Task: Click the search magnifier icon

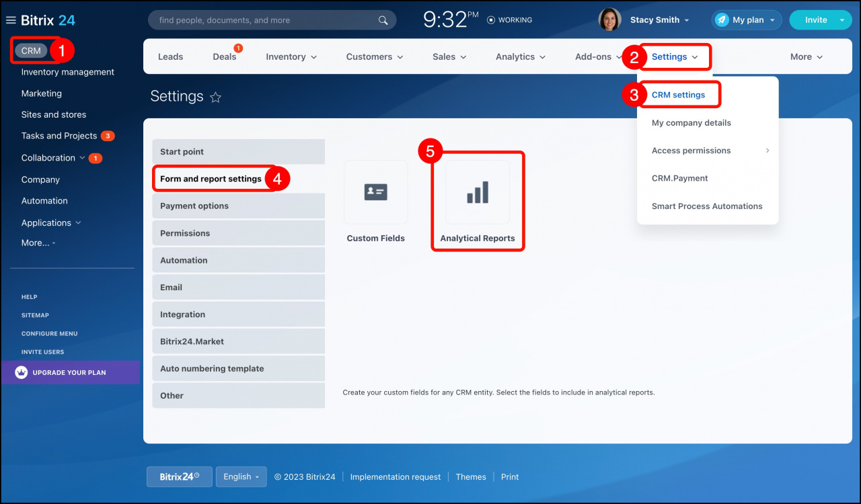Action: (383, 20)
